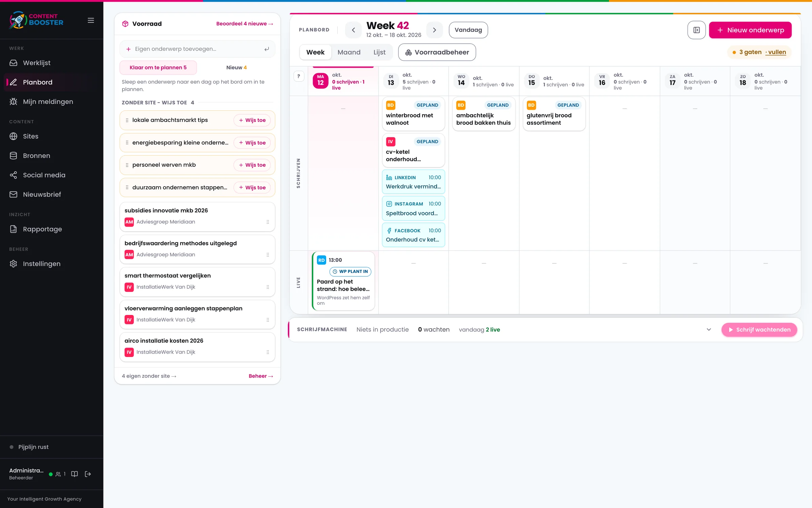Click the logout icon next to Administrator
The width and height of the screenshot is (812, 508).
coord(88,474)
